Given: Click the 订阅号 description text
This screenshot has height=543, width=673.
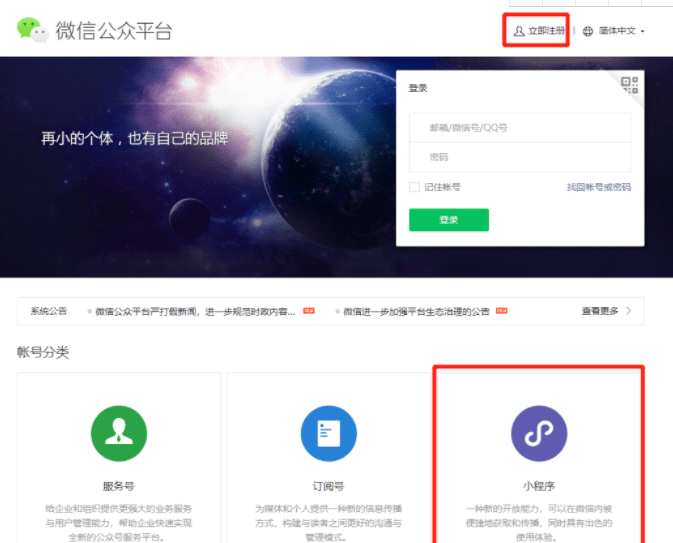Looking at the screenshot, I should [x=329, y=523].
